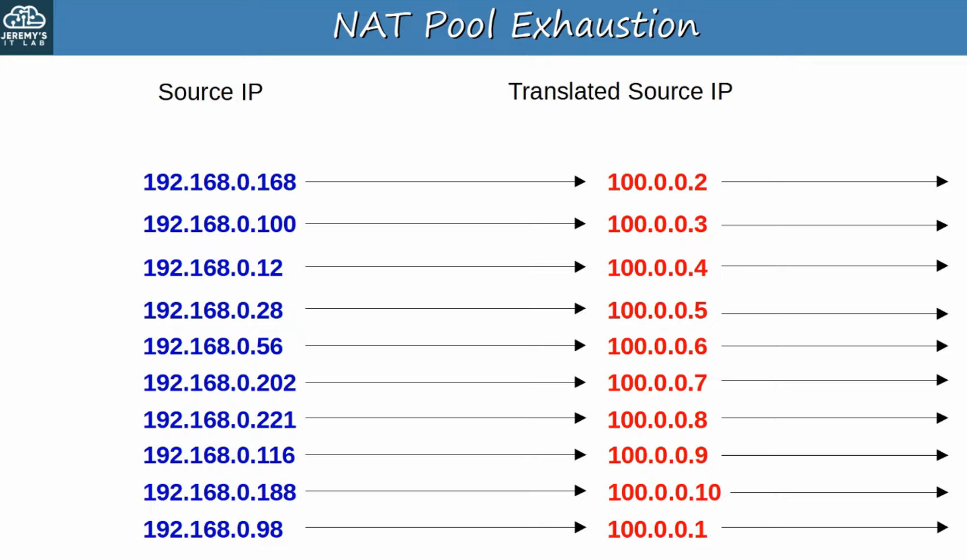Select the red 100.0.0.5 address
The image size is (967, 560).
pyautogui.click(x=657, y=310)
